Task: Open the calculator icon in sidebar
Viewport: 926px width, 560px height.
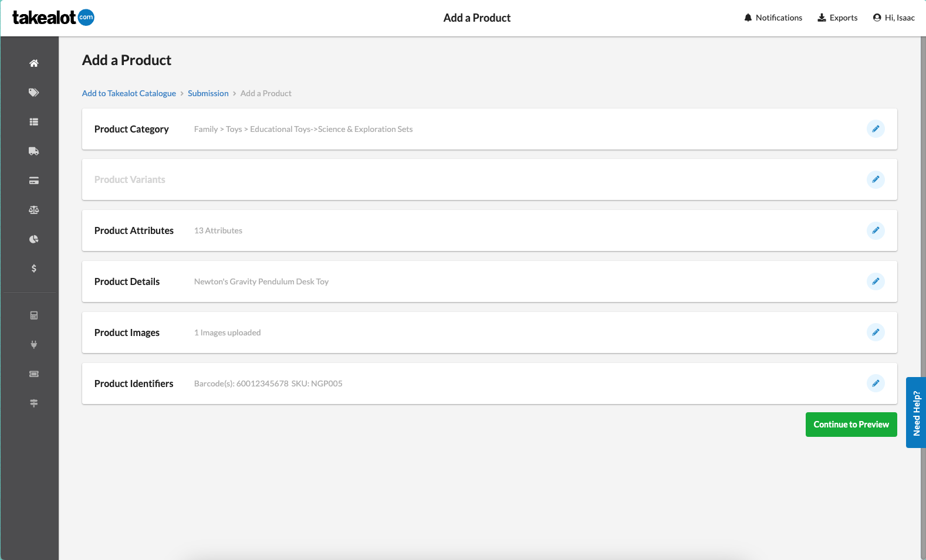Action: point(34,315)
